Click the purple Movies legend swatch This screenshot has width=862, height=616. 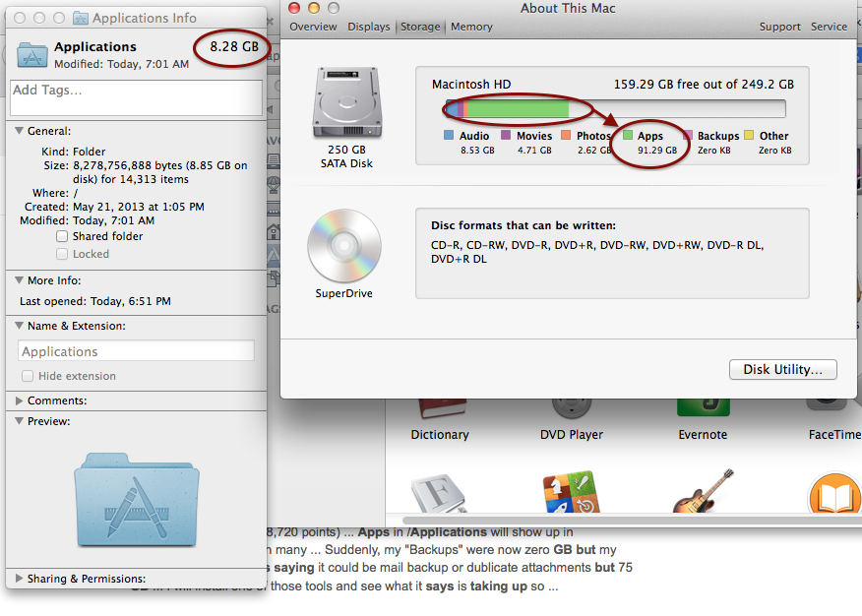coord(506,135)
